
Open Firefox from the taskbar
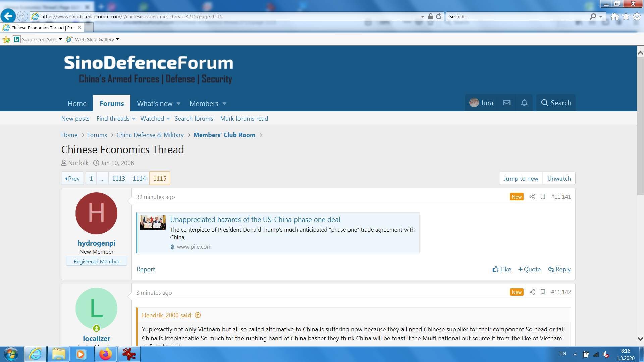pos(105,354)
